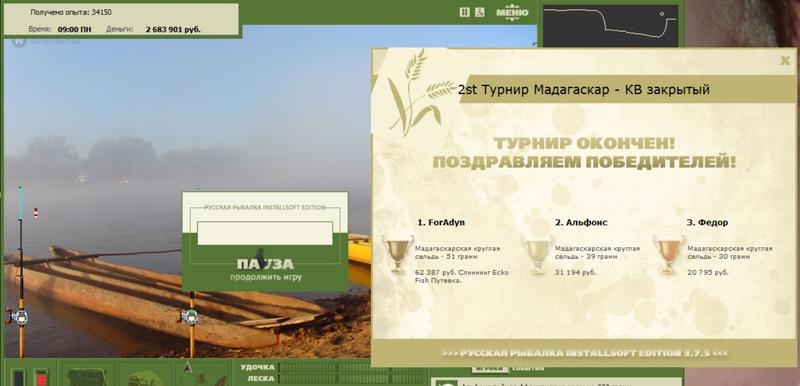
Task: Click the prize amount '20 795 руб.'
Action: pyautogui.click(x=708, y=273)
